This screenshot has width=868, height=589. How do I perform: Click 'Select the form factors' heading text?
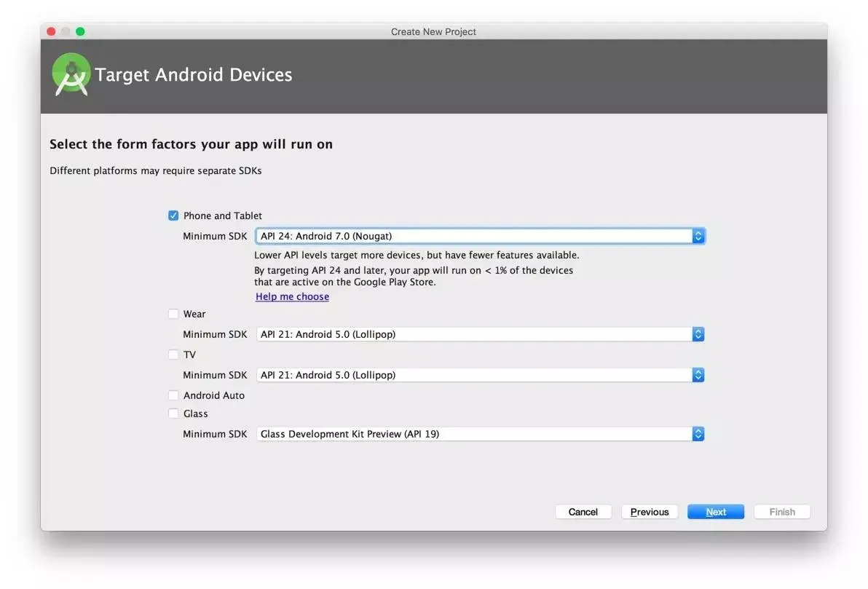point(191,144)
